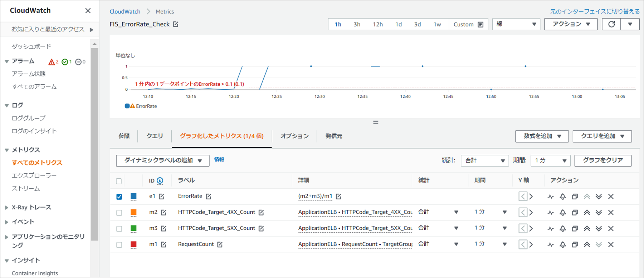Edit the FIS_ErrorRate_Check graph title
The height and width of the screenshot is (278, 644).
(x=176, y=24)
